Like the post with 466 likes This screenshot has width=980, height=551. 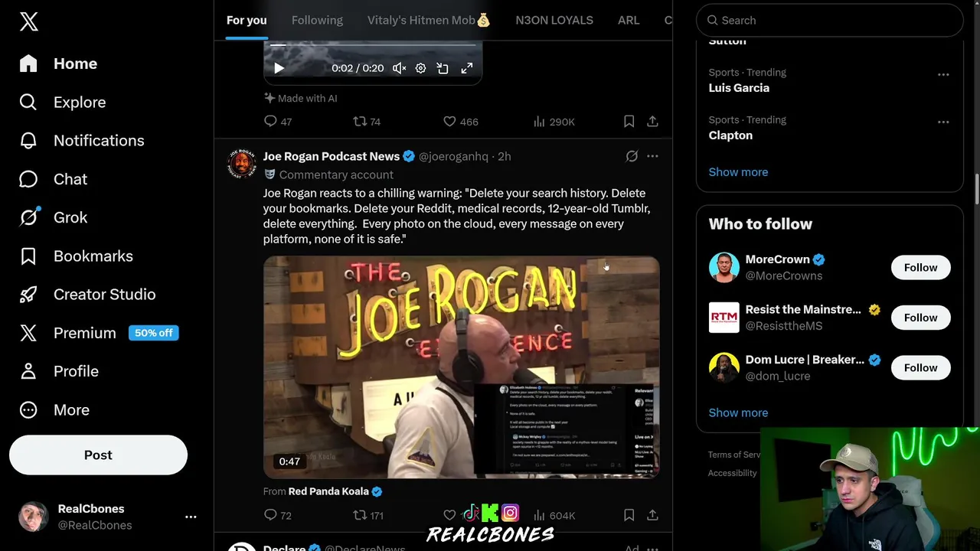(x=461, y=121)
